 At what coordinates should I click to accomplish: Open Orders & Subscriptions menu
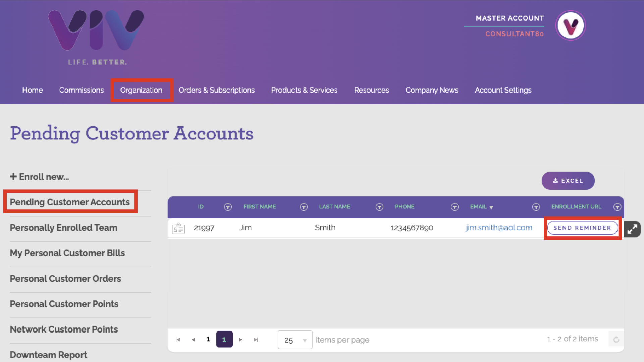(217, 90)
